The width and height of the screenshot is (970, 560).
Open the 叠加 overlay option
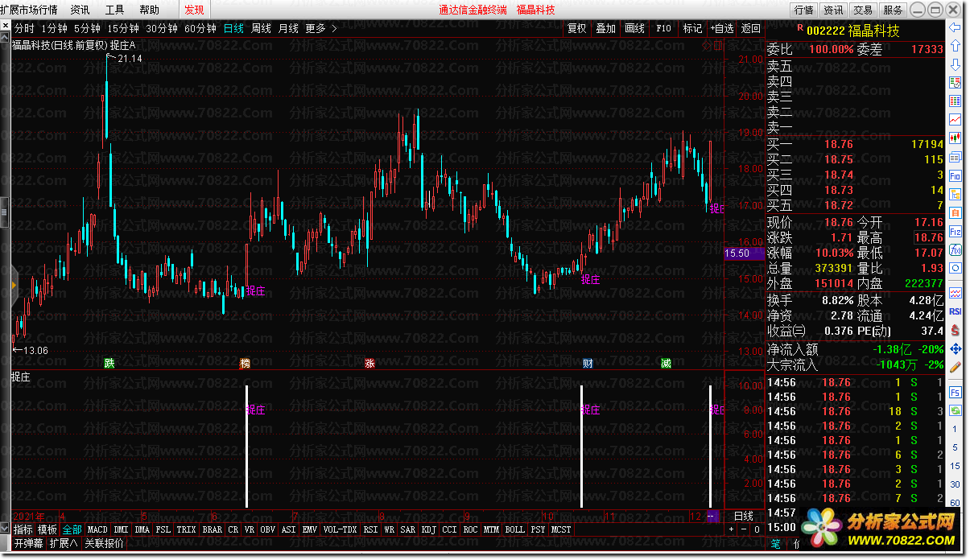point(605,28)
